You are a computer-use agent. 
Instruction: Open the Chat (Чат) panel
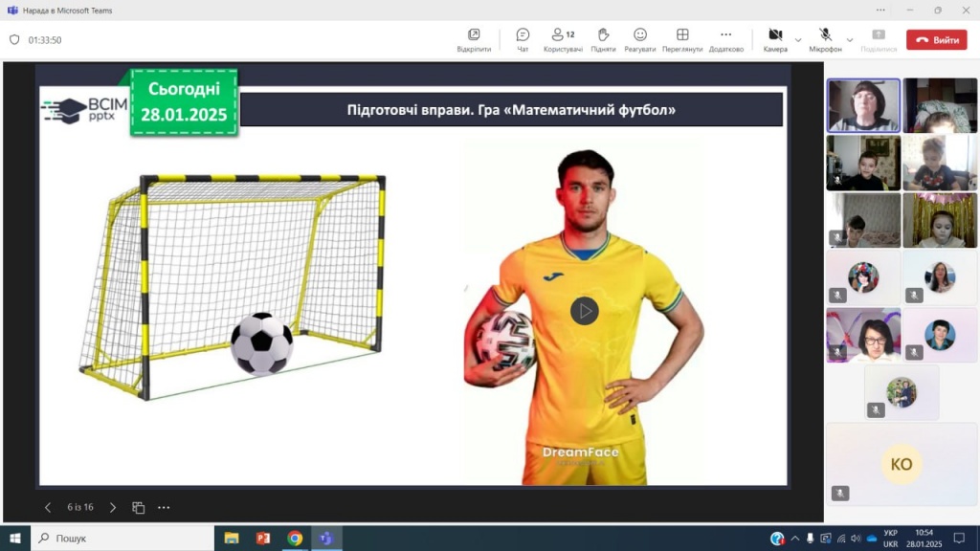point(523,39)
